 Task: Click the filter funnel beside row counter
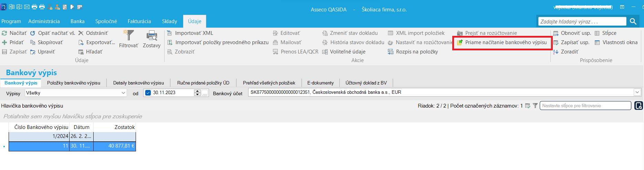535,106
